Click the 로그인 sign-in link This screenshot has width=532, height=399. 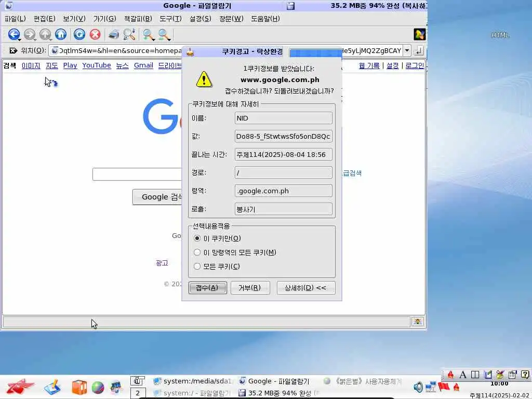[x=415, y=65]
